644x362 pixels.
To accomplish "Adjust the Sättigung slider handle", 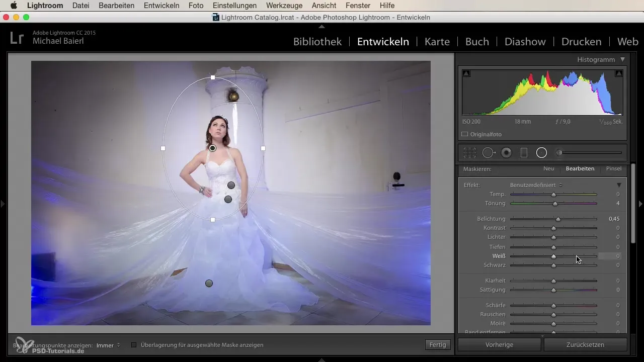I will 553,290.
